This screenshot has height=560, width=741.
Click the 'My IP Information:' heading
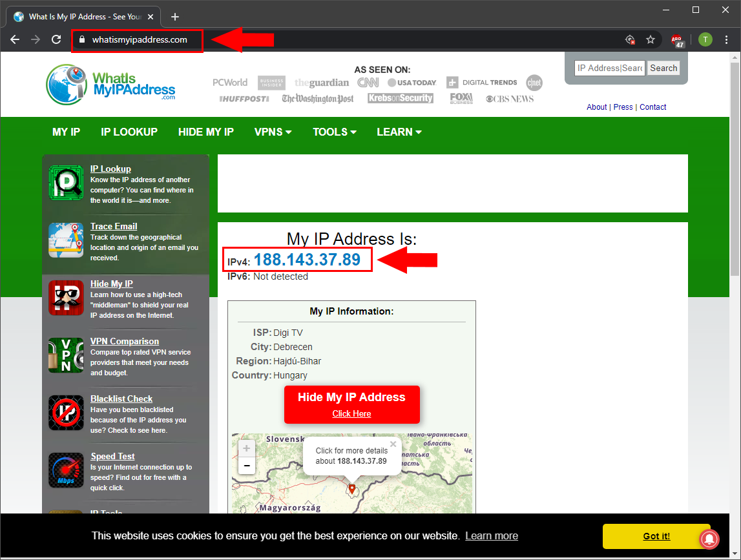351,311
